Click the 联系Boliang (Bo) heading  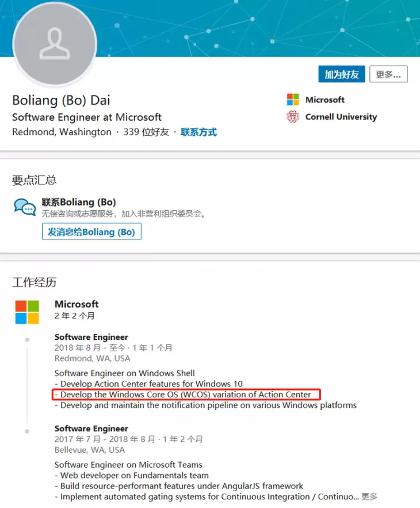click(x=79, y=202)
